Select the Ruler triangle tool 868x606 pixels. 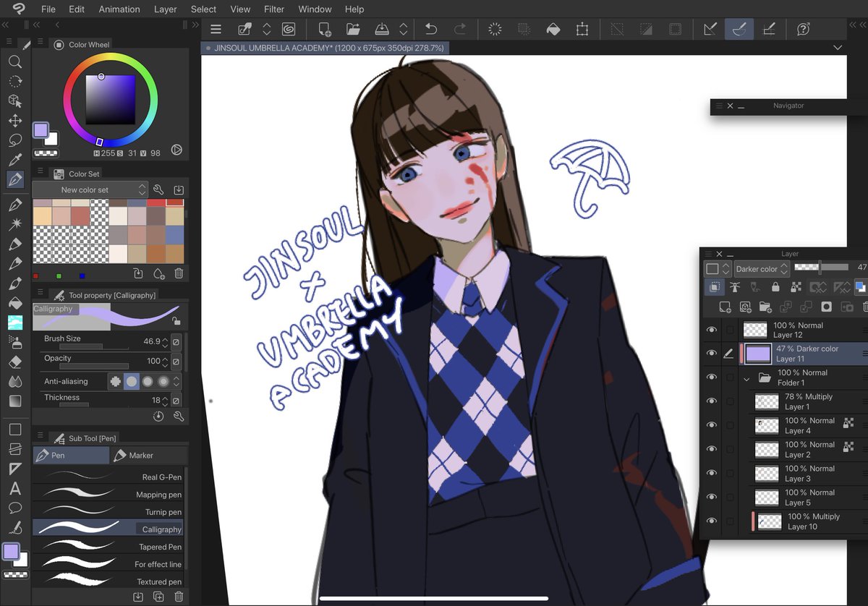pos(15,469)
